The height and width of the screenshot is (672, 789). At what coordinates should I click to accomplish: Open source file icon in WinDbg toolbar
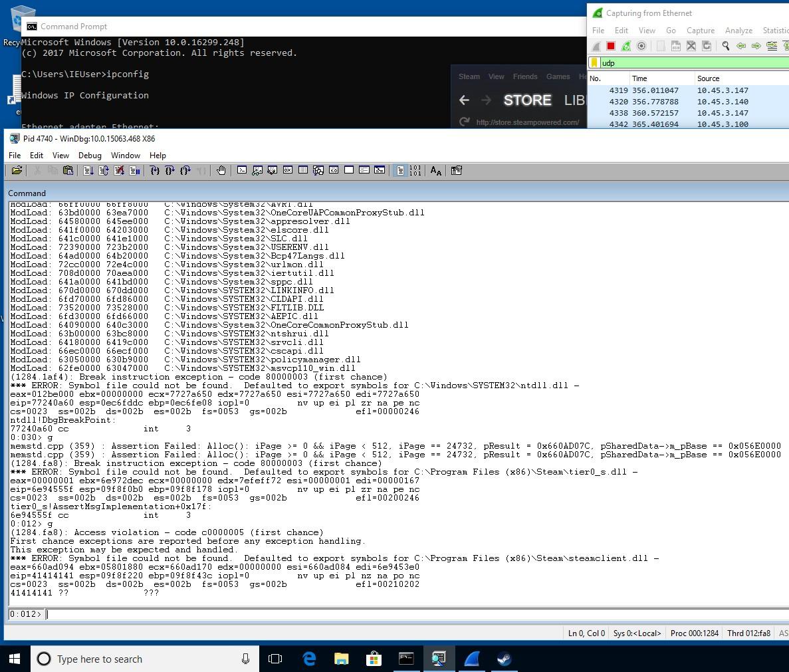coord(17,171)
